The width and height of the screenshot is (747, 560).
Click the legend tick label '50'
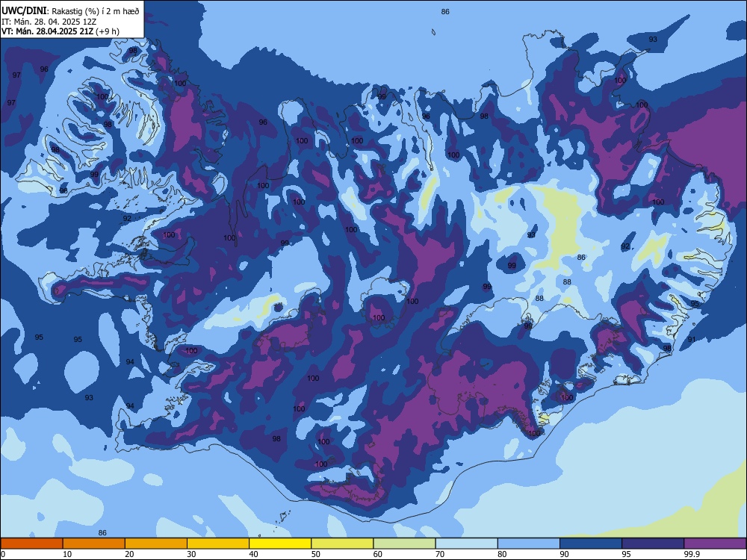pyautogui.click(x=315, y=554)
